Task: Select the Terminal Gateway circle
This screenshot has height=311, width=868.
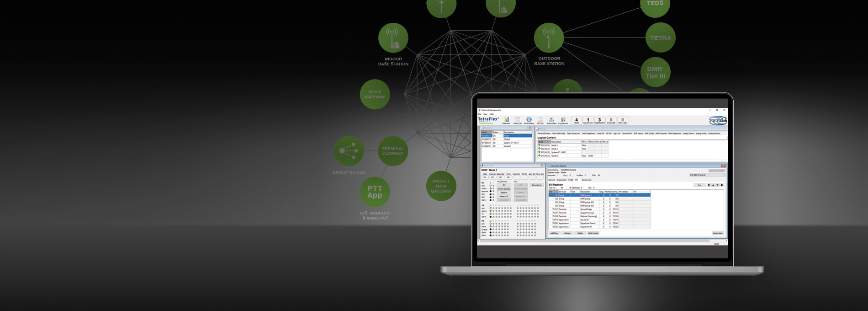Action: [x=393, y=151]
